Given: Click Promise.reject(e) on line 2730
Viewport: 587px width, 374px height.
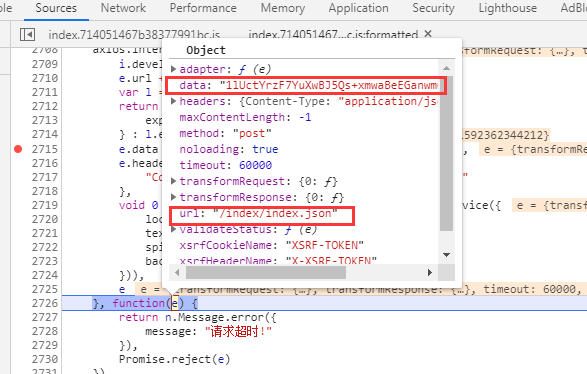Looking at the screenshot, I should (x=174, y=359).
